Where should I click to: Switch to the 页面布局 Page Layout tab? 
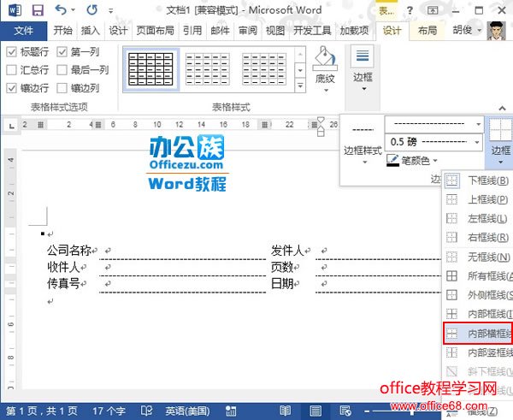155,31
